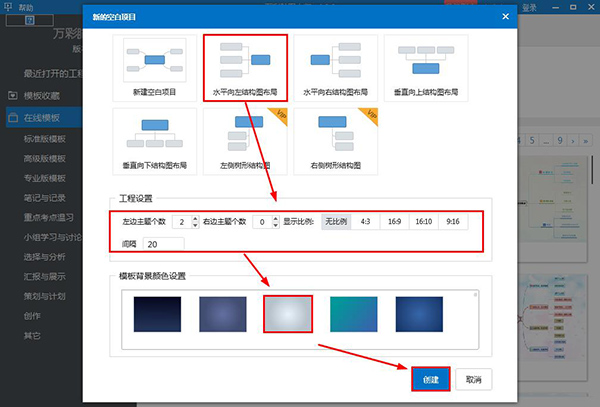Pick the 垂直向下结构图布局 layout
The width and height of the screenshot is (600, 407).
155,142
